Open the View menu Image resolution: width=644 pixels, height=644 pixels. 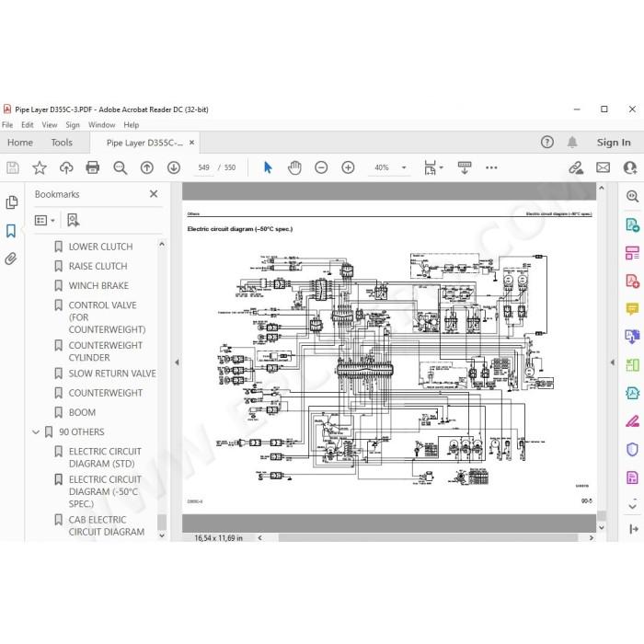tap(50, 125)
